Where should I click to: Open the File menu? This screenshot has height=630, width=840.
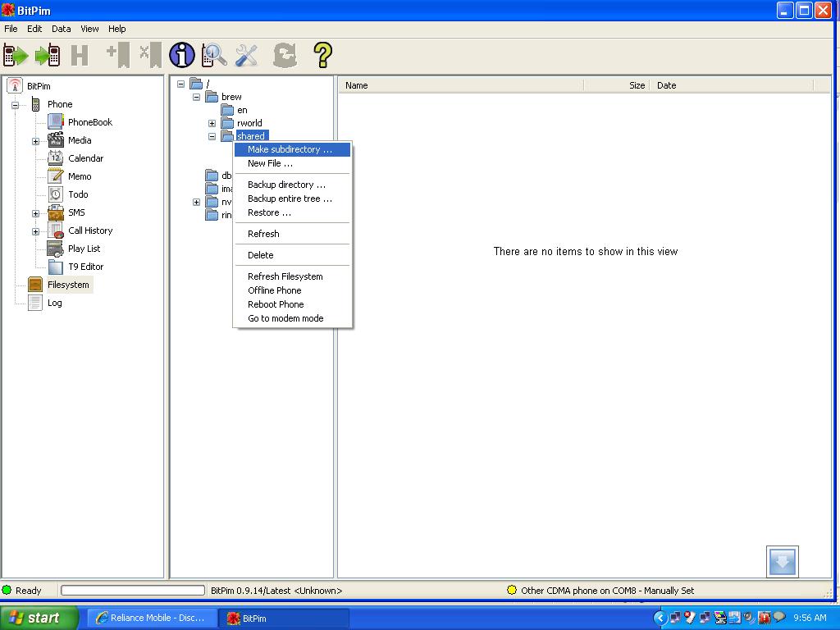pyautogui.click(x=11, y=29)
